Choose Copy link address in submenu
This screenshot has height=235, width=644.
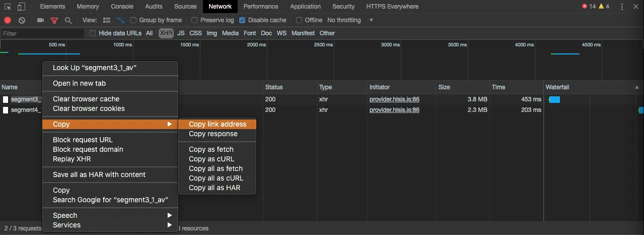(218, 124)
